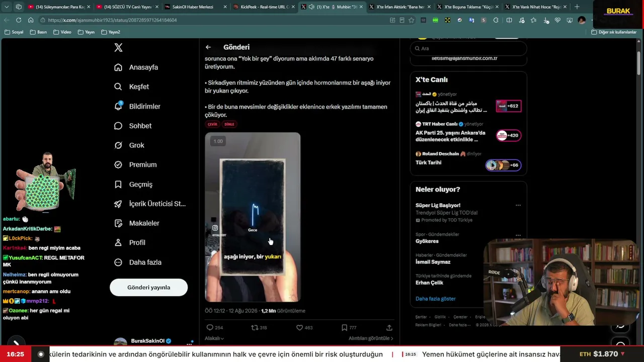Open Alıntıları görüntüle chevron link

tap(371, 338)
